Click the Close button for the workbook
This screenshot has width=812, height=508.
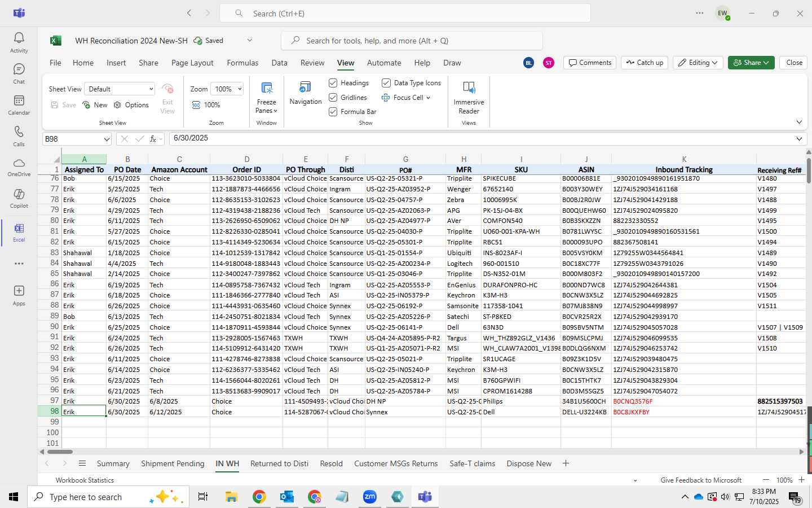[x=794, y=63]
